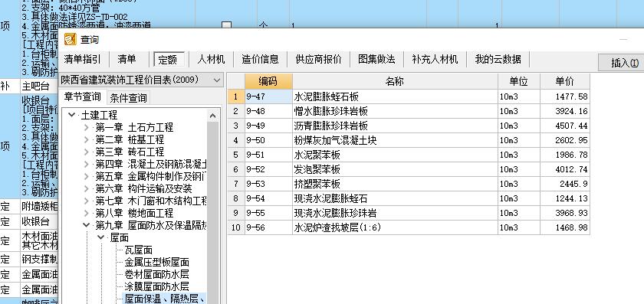The image size is (644, 304).
Task: Click code cell 9-56
Action: coord(268,227)
